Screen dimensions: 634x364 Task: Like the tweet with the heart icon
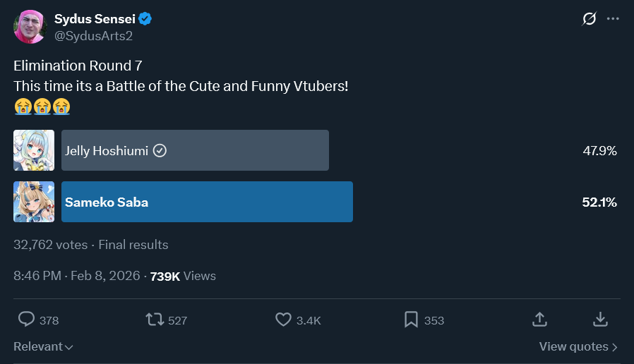[x=283, y=320]
